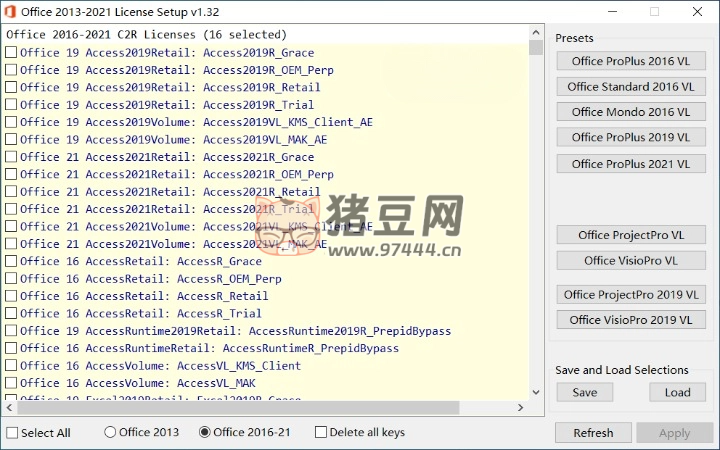Viewport: 720px width, 450px height.
Task: Choose the Office 2016-21 radio option
Action: 205,433
